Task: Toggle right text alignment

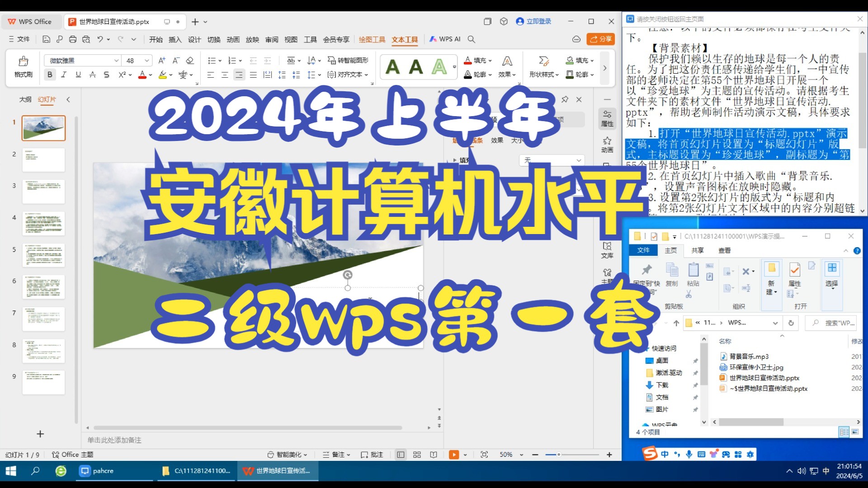Action: click(x=239, y=75)
